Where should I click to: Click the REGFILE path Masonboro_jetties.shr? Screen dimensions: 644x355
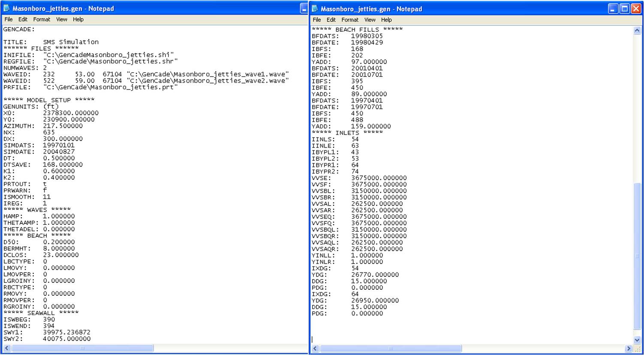coord(110,61)
